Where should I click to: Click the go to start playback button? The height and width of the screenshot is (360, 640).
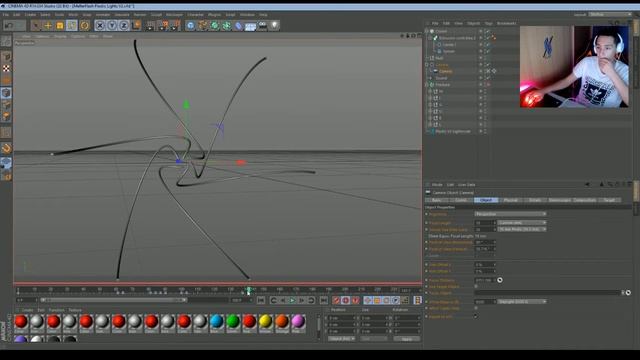pos(261,300)
